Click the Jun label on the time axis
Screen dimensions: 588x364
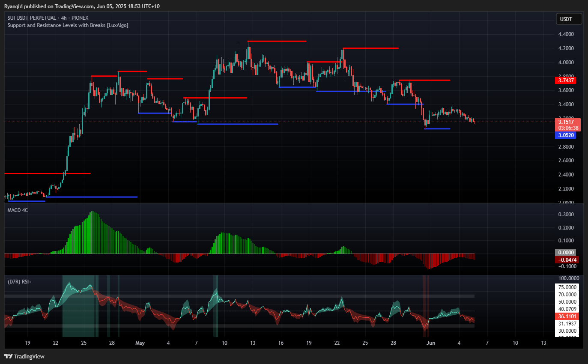point(430,343)
